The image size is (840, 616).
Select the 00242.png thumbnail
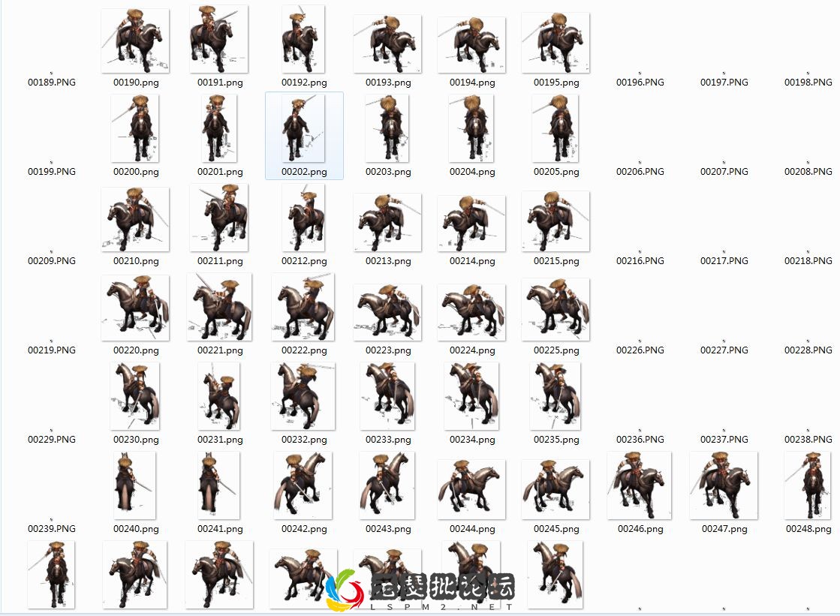(303, 485)
